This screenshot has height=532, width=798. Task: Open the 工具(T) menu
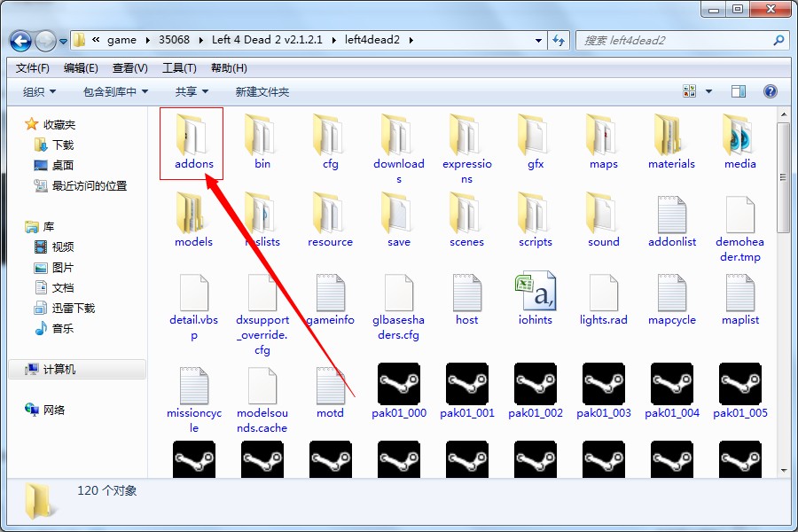click(179, 68)
